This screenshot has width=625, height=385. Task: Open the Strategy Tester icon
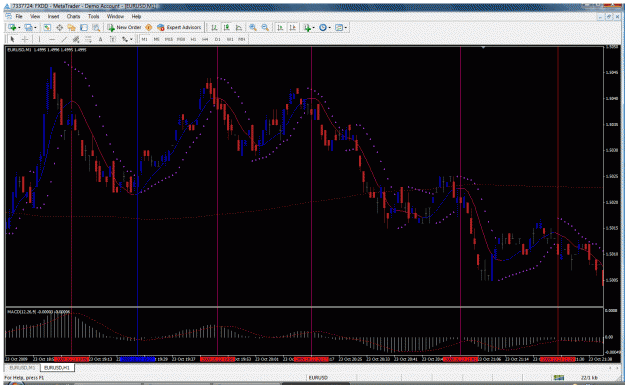[x=96, y=27]
